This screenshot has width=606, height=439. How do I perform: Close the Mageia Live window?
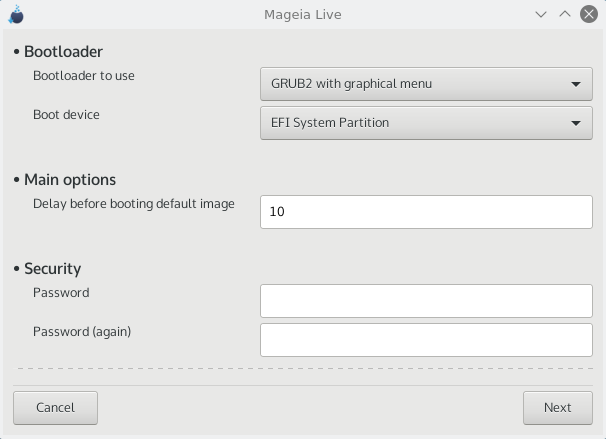(587, 15)
